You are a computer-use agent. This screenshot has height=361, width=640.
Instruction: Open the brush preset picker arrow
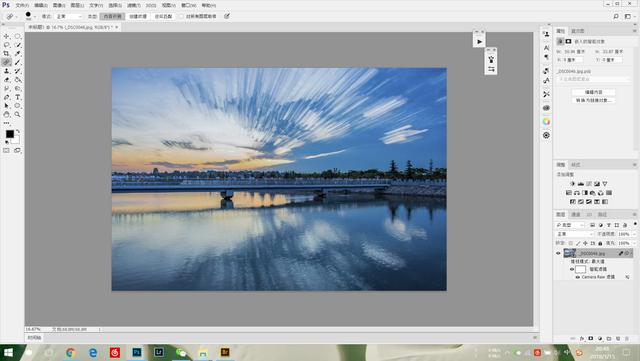tap(35, 16)
